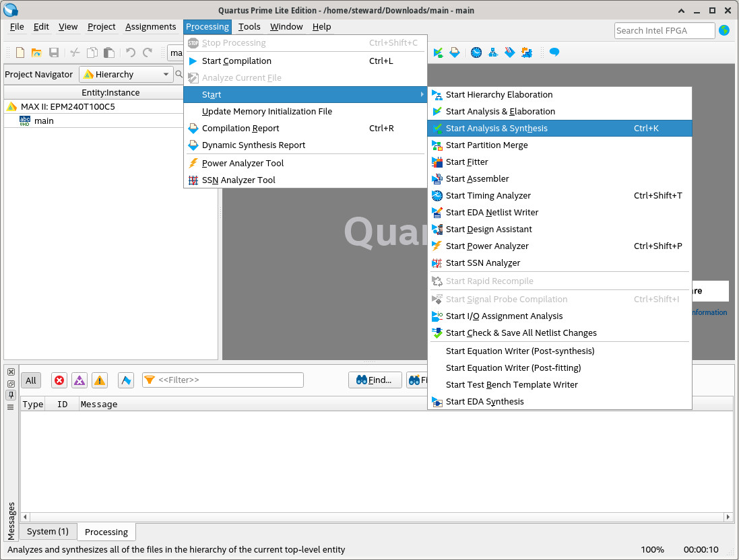The height and width of the screenshot is (560, 739).
Task: Click the Redo arrow icon
Action: point(148,53)
